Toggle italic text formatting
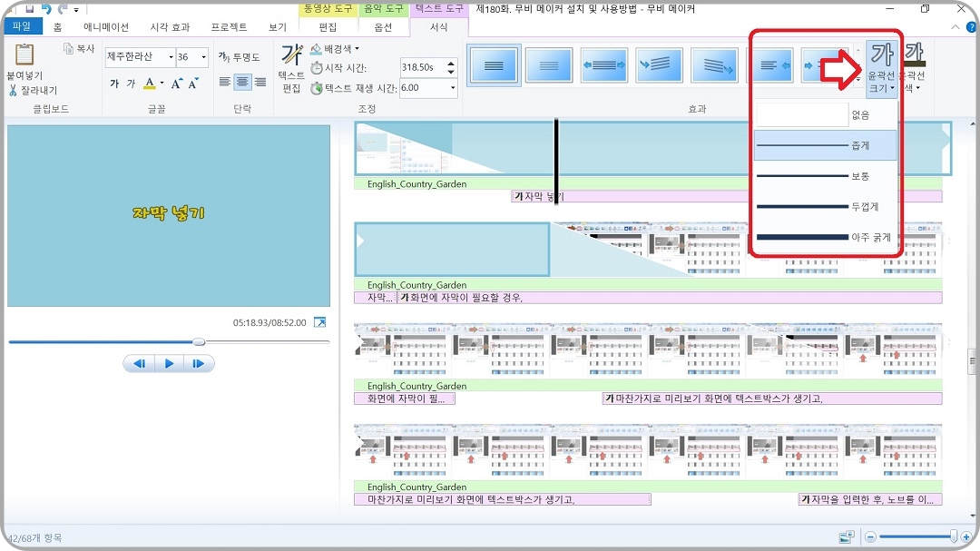The width and height of the screenshot is (980, 551). [x=131, y=84]
